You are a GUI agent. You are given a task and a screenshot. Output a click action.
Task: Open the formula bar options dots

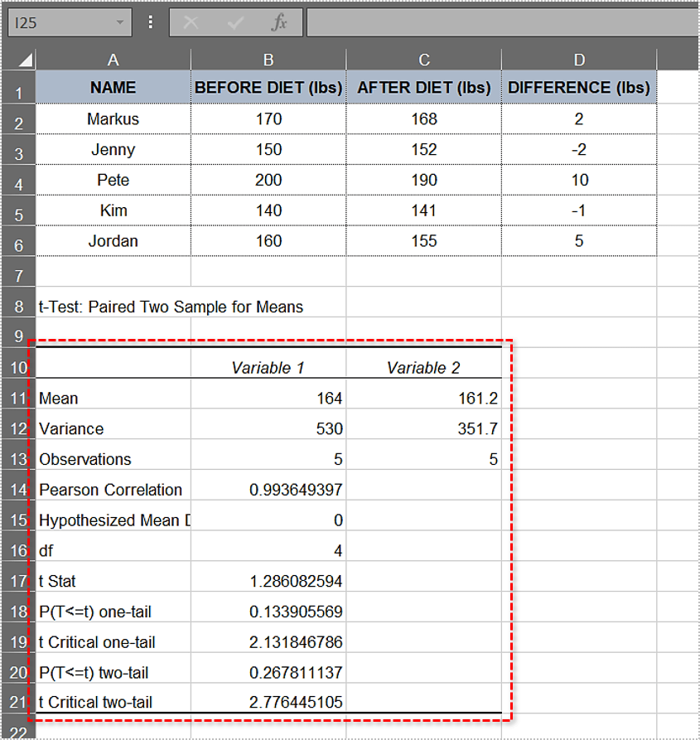(151, 22)
